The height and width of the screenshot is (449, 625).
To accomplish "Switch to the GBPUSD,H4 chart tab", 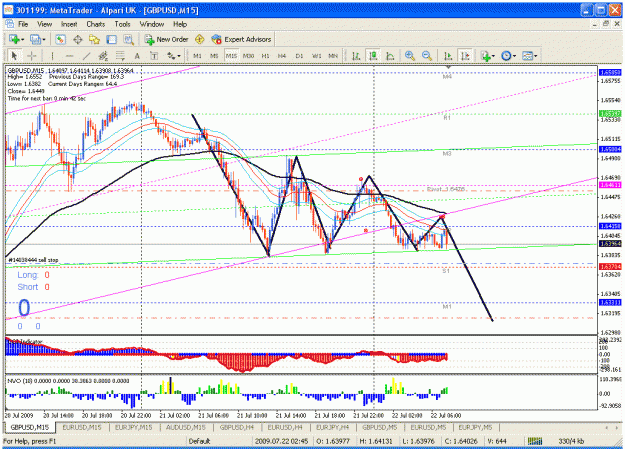I will (237, 427).
